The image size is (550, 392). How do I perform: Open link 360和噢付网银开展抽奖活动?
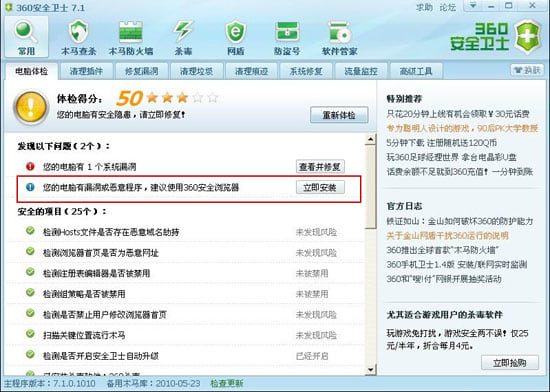(444, 279)
